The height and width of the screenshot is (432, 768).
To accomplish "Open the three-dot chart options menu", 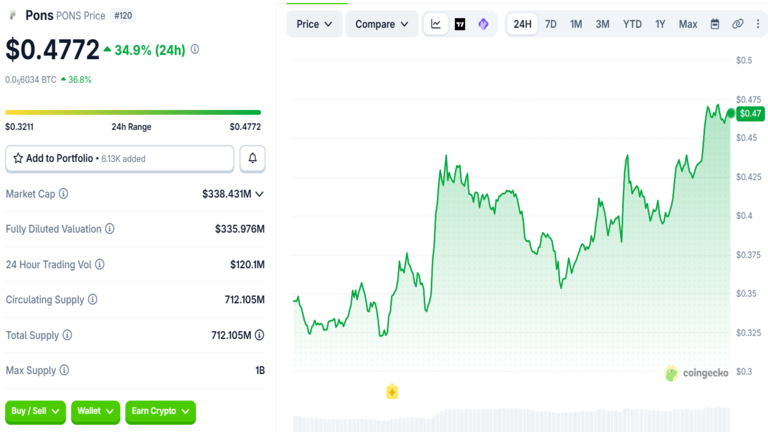I will coord(758,24).
